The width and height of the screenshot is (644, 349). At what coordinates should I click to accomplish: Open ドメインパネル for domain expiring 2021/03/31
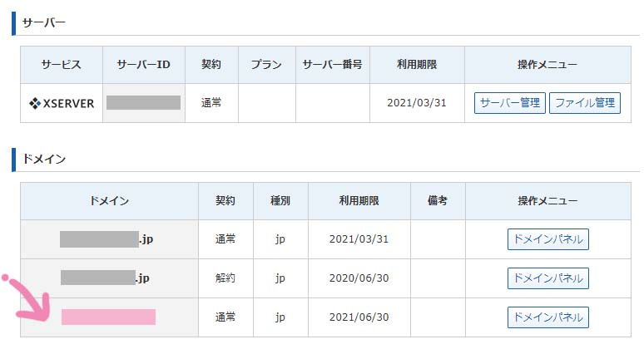pyautogui.click(x=548, y=239)
